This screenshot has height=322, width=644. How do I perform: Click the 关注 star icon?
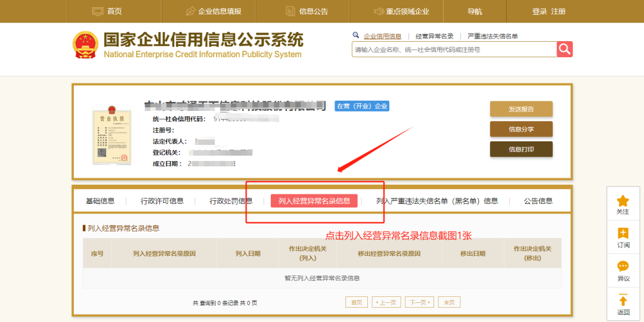[x=623, y=201]
